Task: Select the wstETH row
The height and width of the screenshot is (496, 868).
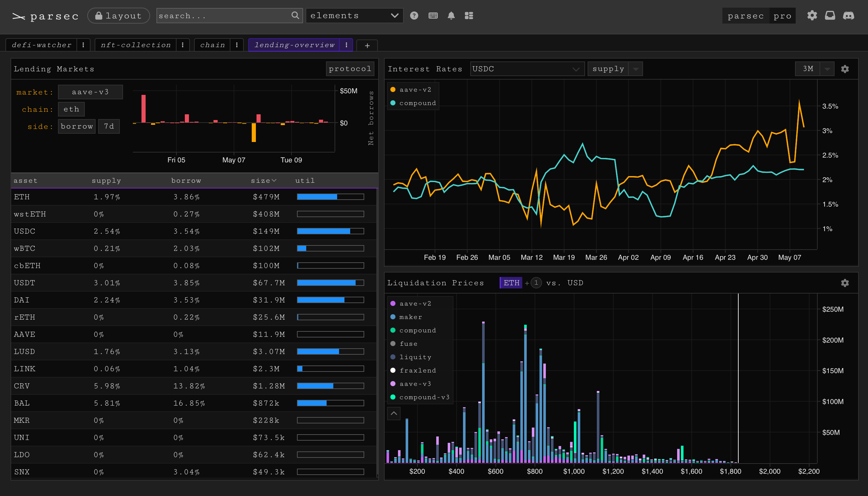Action: (194, 214)
